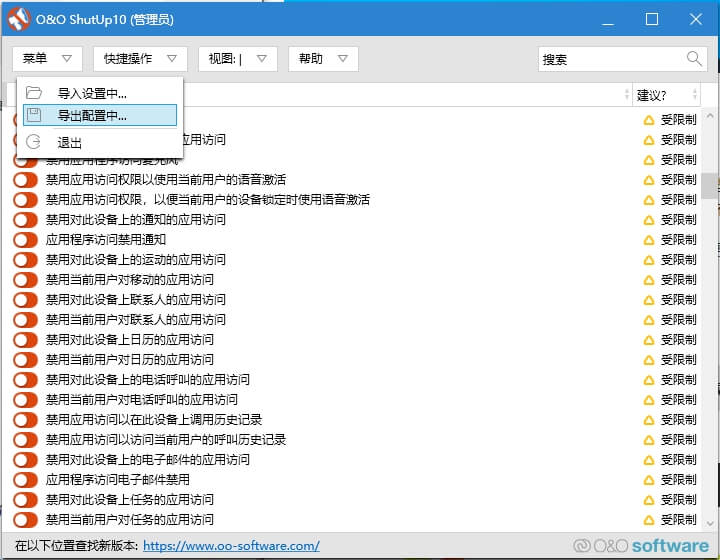The height and width of the screenshot is (560, 720).
Task: Sort by the 建议? column header
Action: click(x=666, y=95)
